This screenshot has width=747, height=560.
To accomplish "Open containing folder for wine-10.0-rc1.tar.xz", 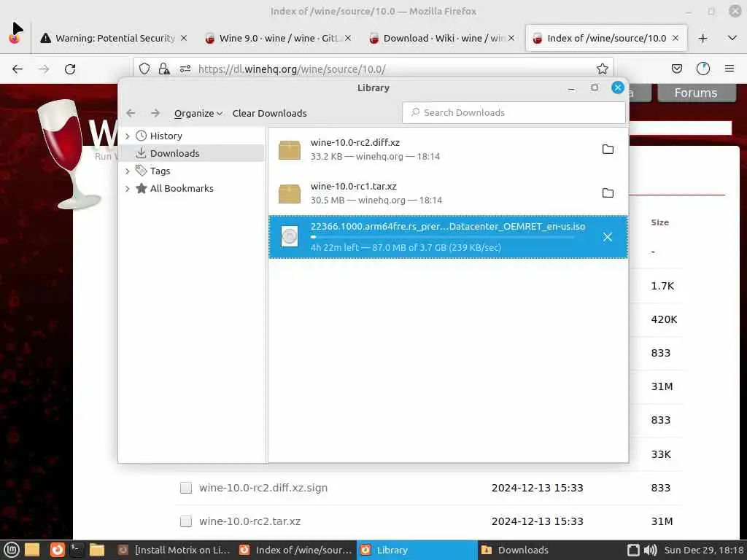I will (x=608, y=192).
